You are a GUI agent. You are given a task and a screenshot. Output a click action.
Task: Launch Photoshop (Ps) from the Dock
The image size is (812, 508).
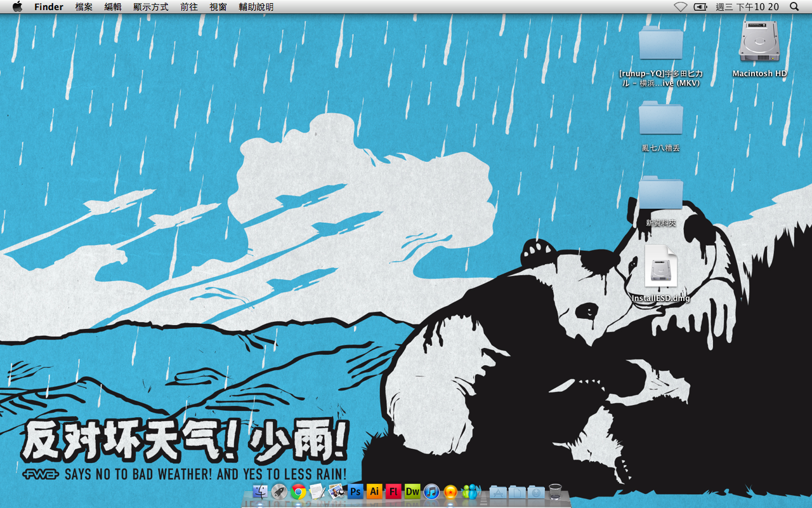point(355,491)
